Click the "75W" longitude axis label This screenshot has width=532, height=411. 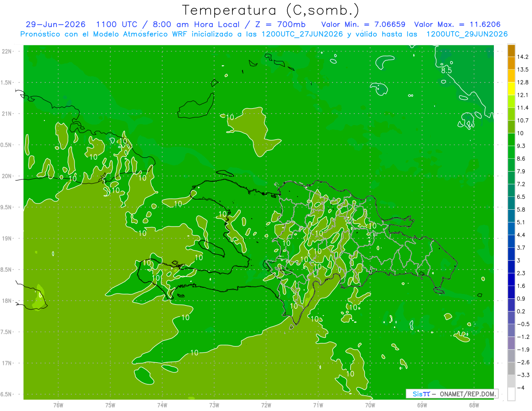[110, 405]
